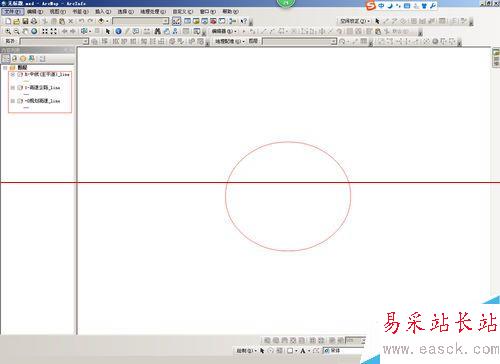This screenshot has width=500, height=364.
Task: Open the georeferencing layer combo box
Action: (x=300, y=41)
